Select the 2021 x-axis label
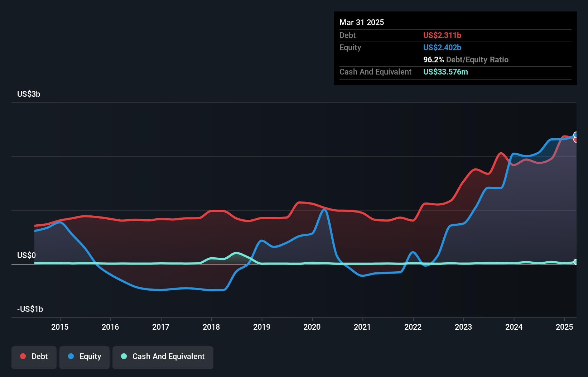Viewport: 588px width, 377px height. 362,327
